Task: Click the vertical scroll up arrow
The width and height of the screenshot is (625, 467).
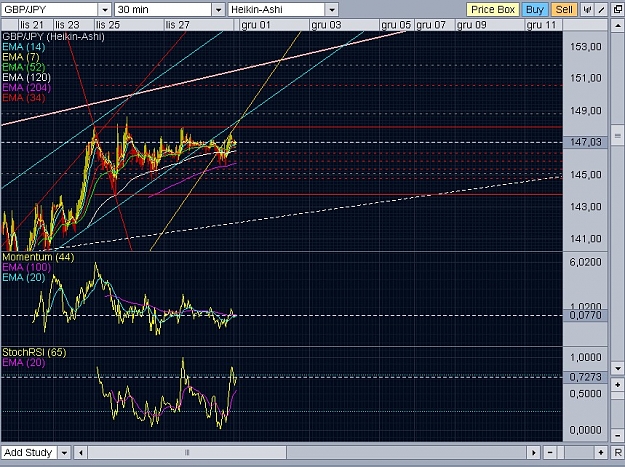Action: pyautogui.click(x=617, y=26)
